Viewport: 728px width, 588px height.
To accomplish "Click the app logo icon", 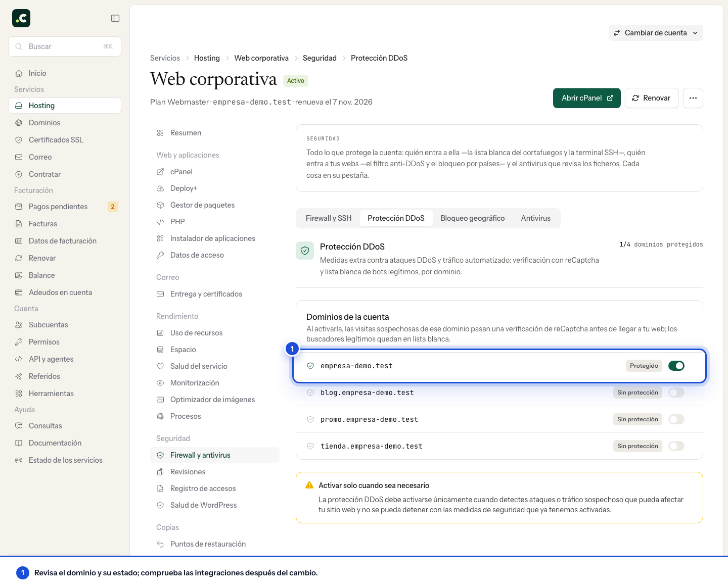I will [21, 18].
